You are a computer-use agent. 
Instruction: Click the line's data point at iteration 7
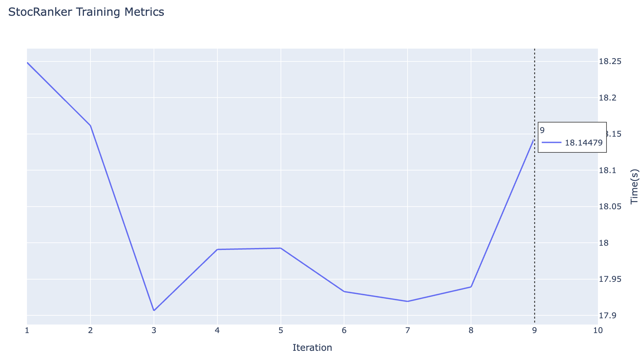click(408, 301)
